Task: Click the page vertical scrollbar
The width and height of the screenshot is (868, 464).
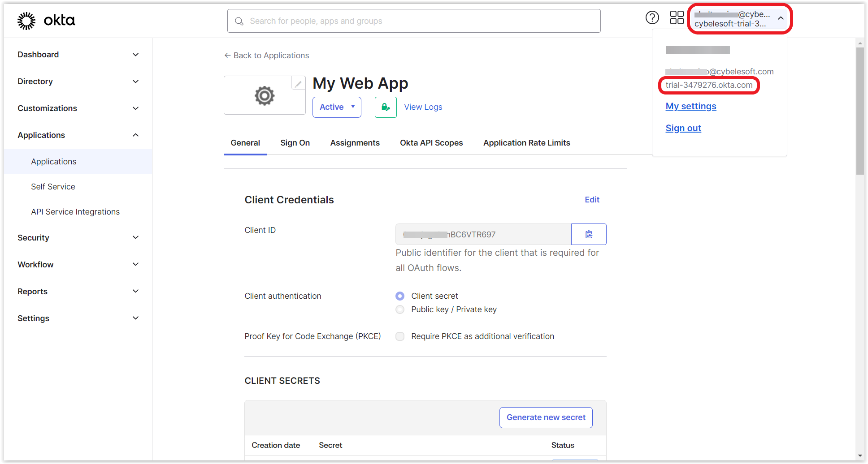Action: (859, 112)
